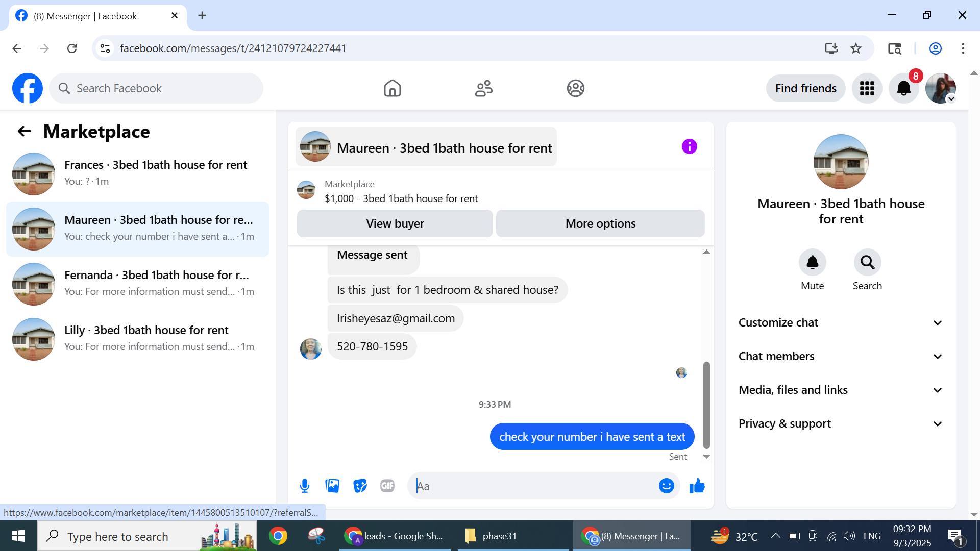The width and height of the screenshot is (980, 551).
Task: Go back from Marketplace chats list
Action: [24, 132]
